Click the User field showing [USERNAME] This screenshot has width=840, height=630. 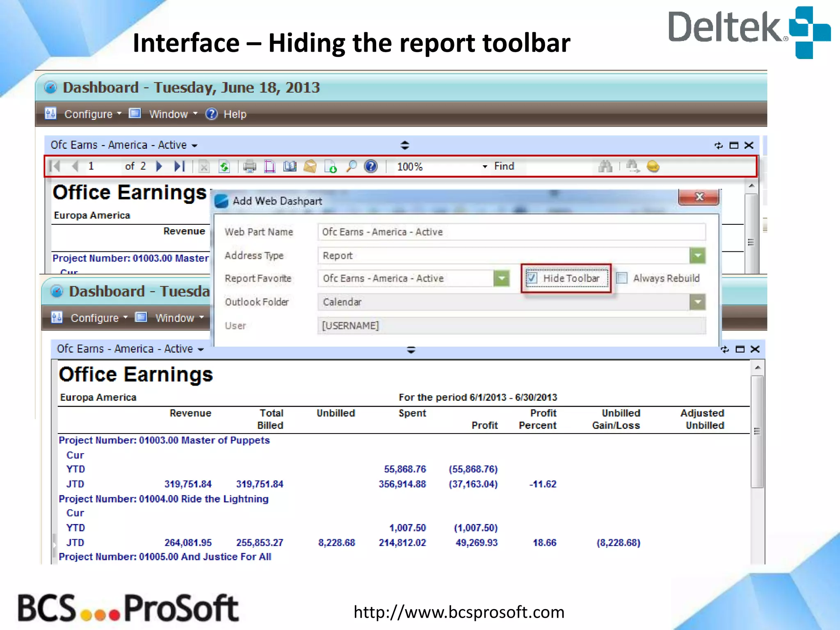[x=511, y=326]
